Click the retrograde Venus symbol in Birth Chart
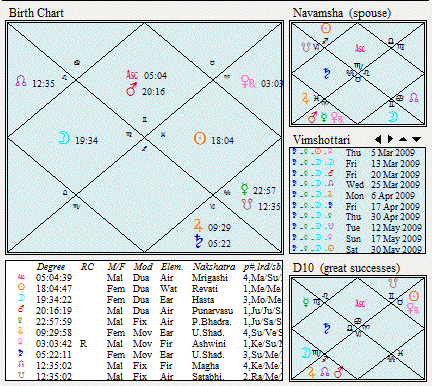 tap(248, 82)
